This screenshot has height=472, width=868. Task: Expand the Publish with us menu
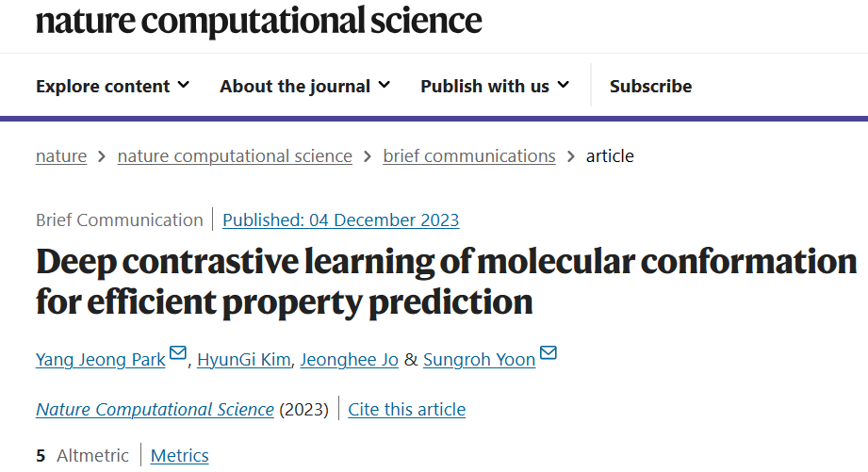click(495, 87)
